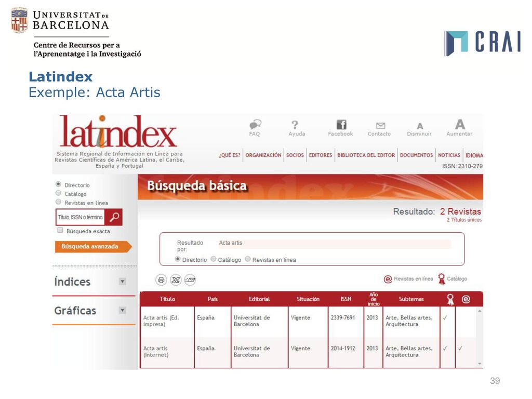Click the online 'e' icon in table header
The width and height of the screenshot is (532, 399).
coord(466,299)
